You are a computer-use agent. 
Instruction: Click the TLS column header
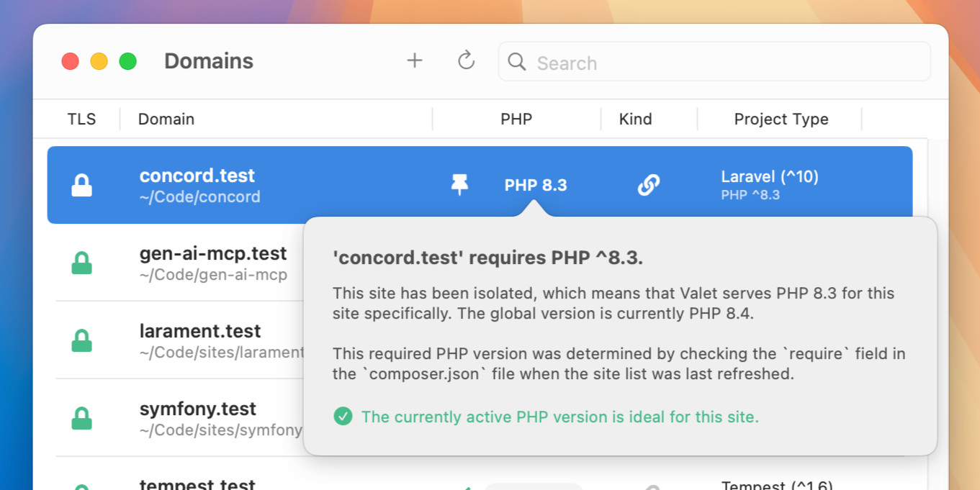pyautogui.click(x=81, y=119)
